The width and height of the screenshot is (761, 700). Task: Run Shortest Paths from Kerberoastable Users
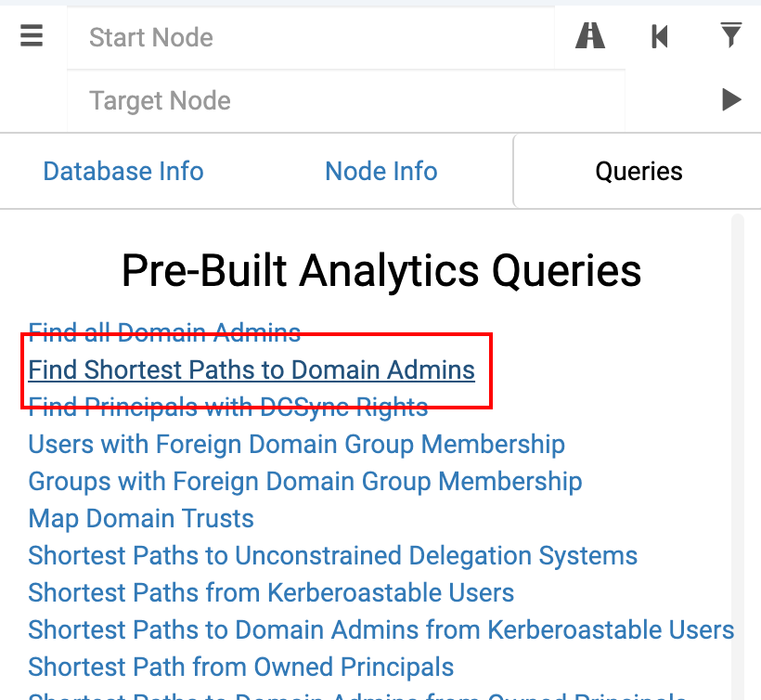point(271,592)
